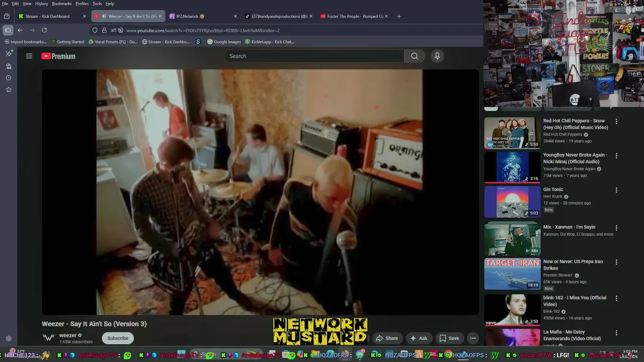Open YoungBoy Nicki Minaj video thumbnail

pos(512,167)
